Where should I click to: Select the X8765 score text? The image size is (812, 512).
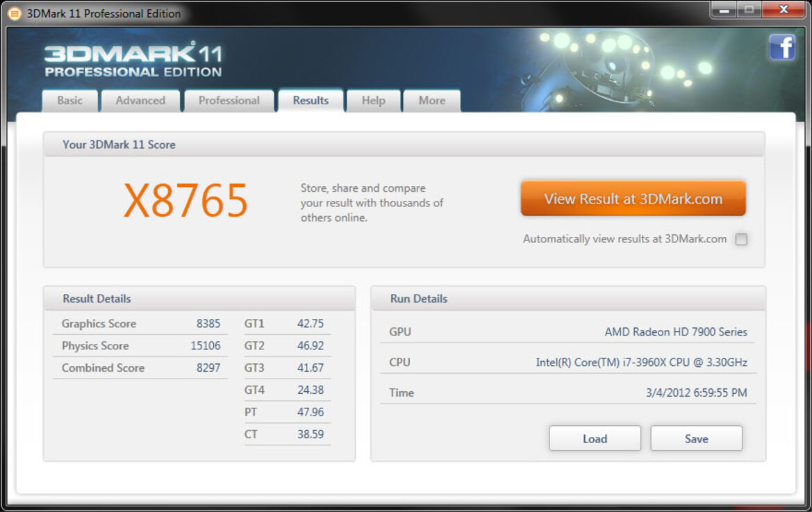pos(186,201)
